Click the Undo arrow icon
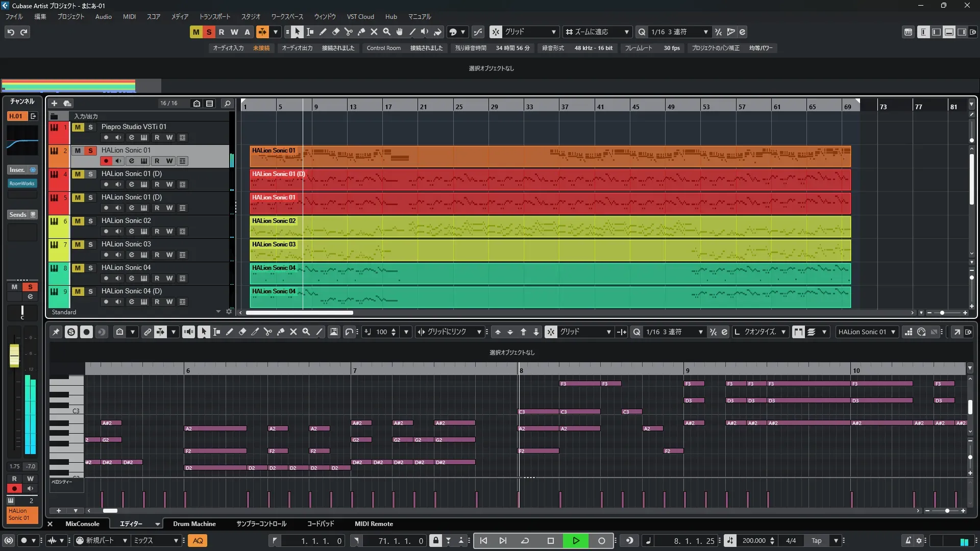The height and width of the screenshot is (551, 980). (10, 32)
